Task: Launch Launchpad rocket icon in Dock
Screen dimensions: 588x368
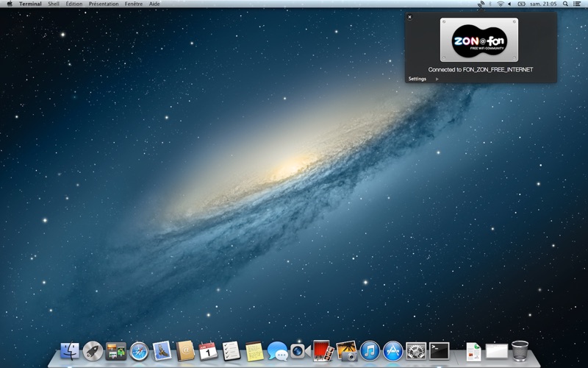Action: coord(93,352)
